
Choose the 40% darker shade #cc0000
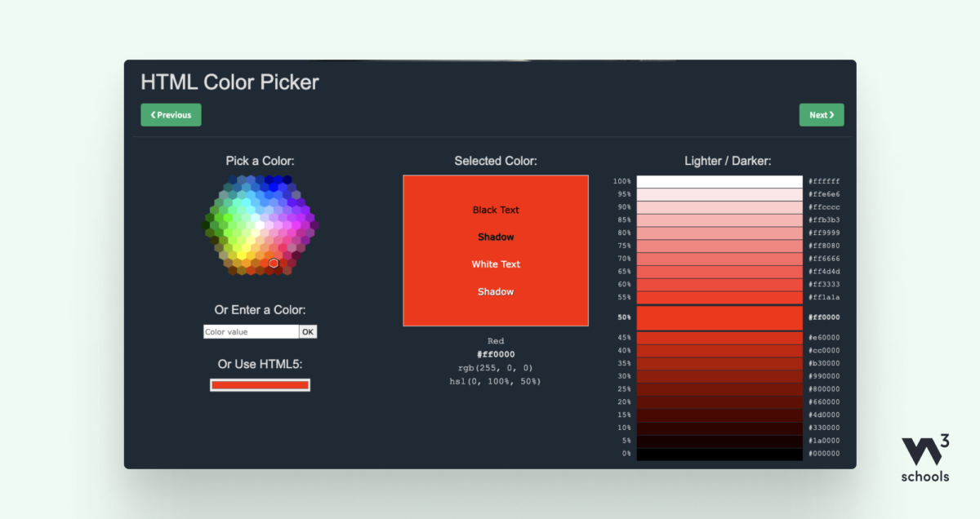719,350
